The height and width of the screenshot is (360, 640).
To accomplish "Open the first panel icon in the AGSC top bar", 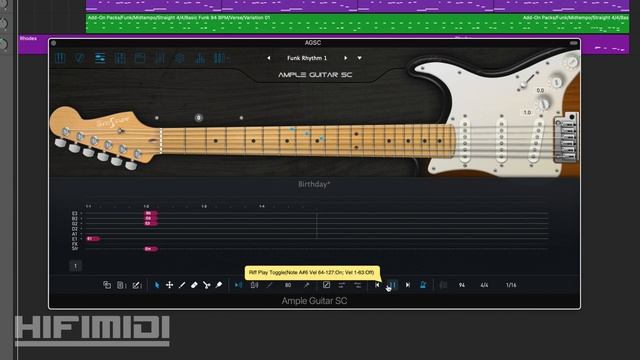I will pyautogui.click(x=60, y=58).
